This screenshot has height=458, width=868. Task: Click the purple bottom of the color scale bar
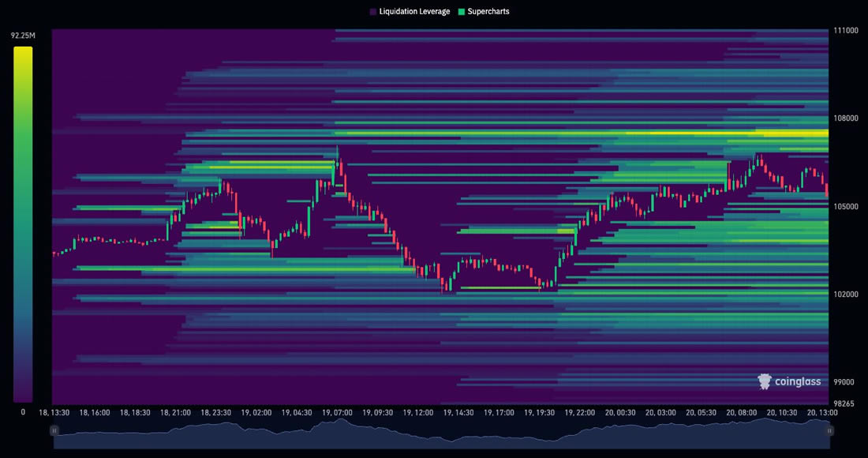pos(23,396)
